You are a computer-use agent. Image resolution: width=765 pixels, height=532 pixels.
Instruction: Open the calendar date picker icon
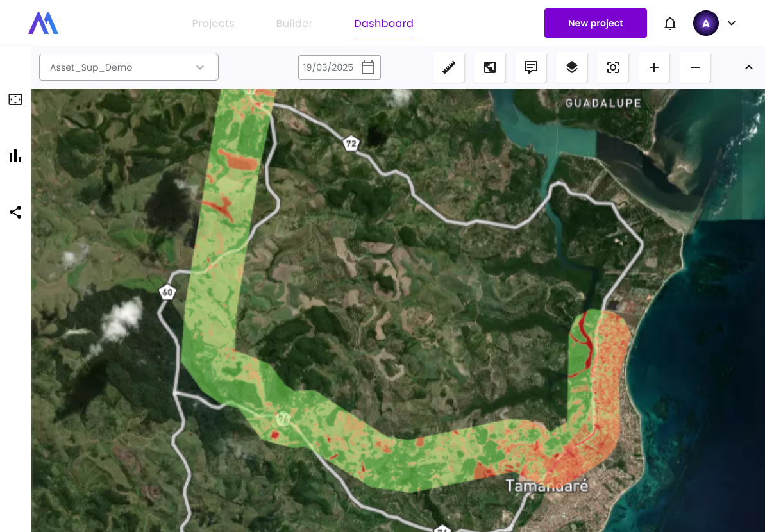click(x=368, y=67)
